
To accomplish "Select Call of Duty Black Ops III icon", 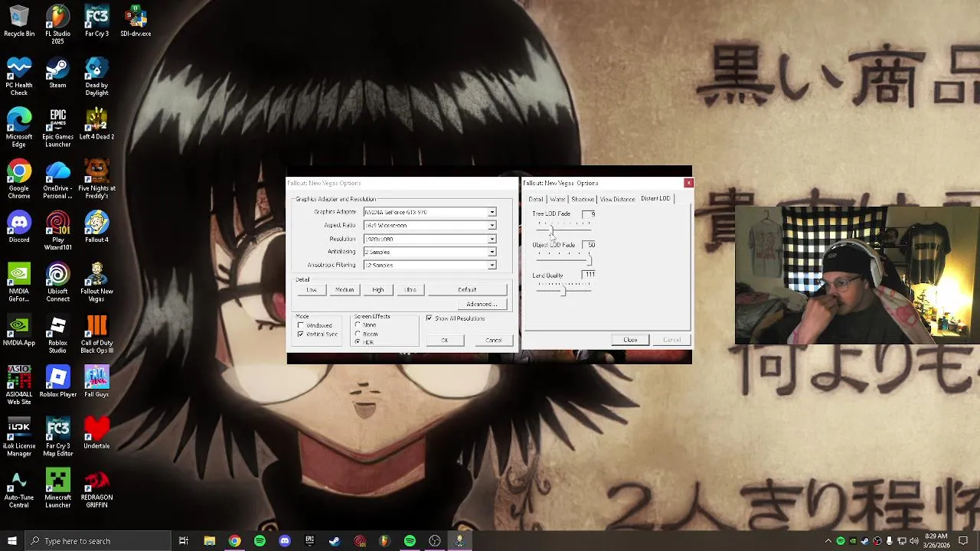I will click(96, 334).
